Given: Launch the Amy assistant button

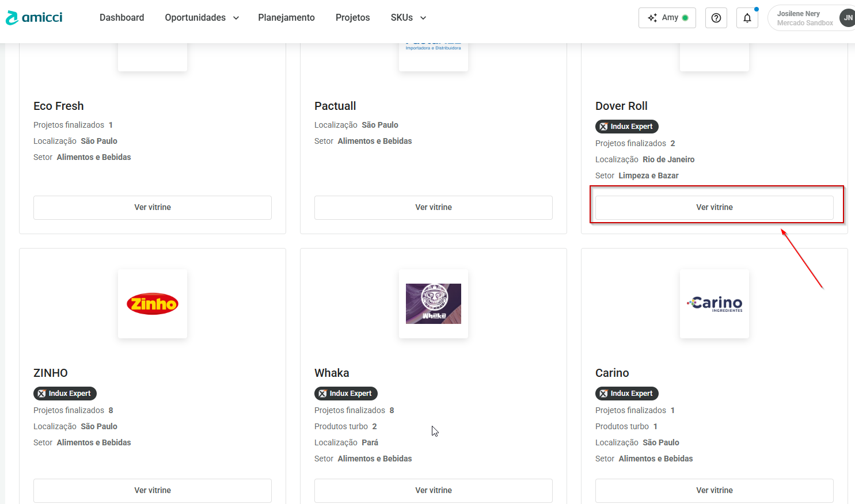Looking at the screenshot, I should pyautogui.click(x=667, y=18).
